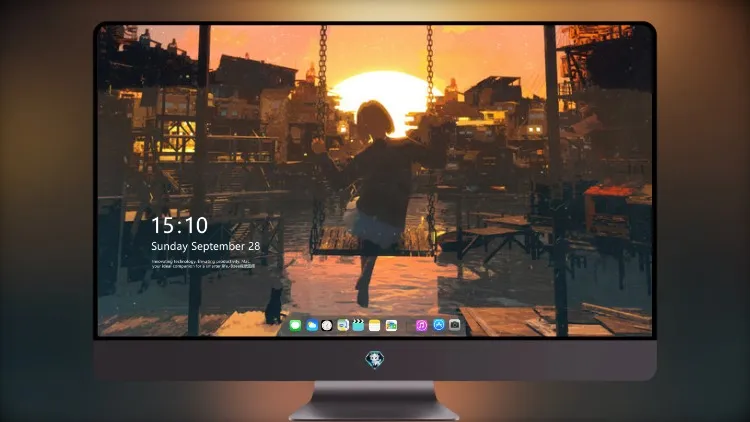Open the Photos gallery app in the dock
This screenshot has height=422, width=750.
pos(391,325)
